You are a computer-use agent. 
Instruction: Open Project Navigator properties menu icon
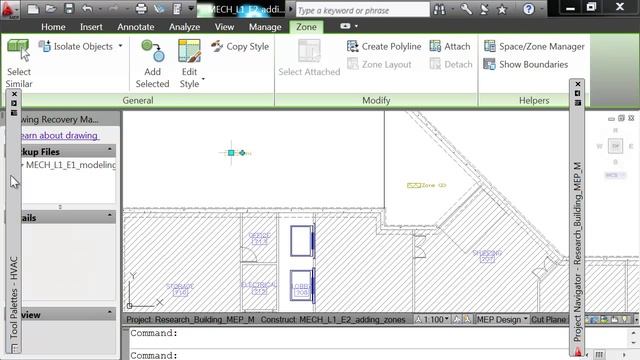[x=578, y=102]
